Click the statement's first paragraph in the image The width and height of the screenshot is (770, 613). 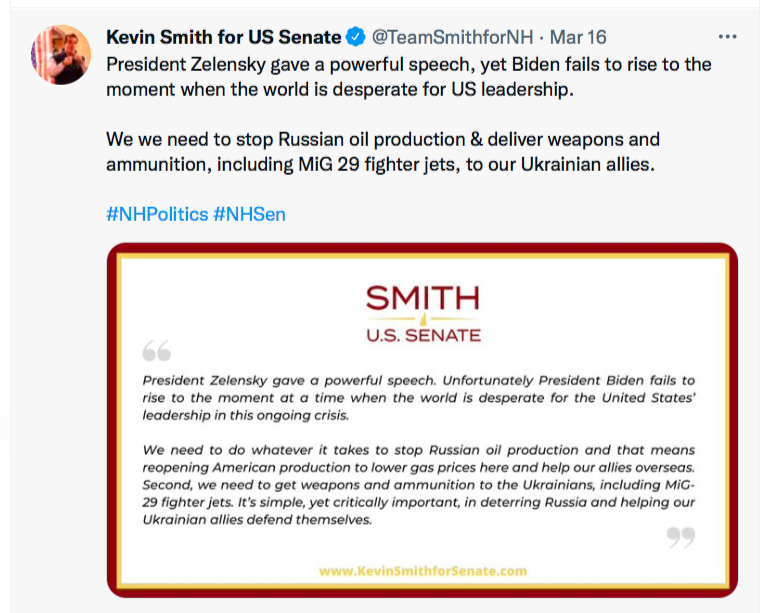pyautogui.click(x=418, y=397)
